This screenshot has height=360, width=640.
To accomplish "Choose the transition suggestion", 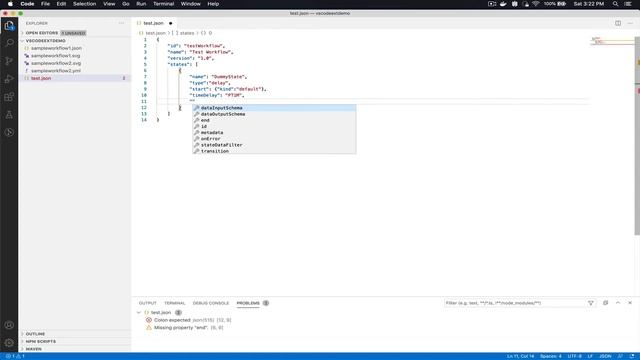I will [x=274, y=151].
